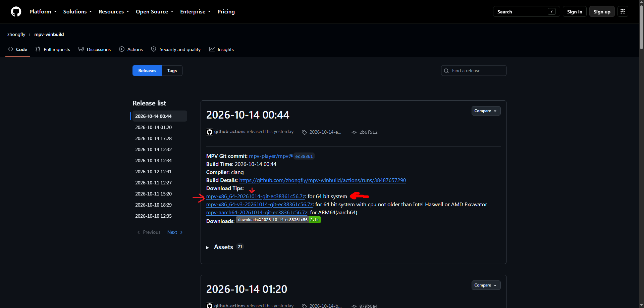The height and width of the screenshot is (308, 644).
Task: Expand the Resources menu
Action: [114, 12]
